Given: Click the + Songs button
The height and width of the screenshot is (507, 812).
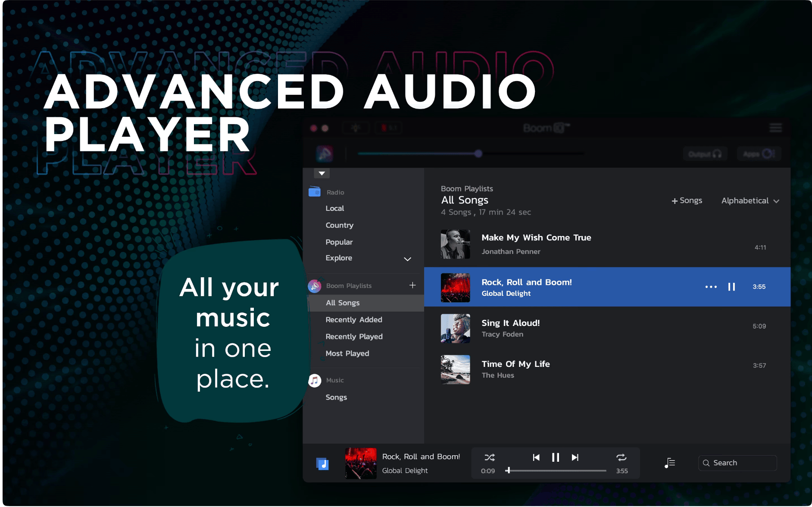Looking at the screenshot, I should [687, 200].
